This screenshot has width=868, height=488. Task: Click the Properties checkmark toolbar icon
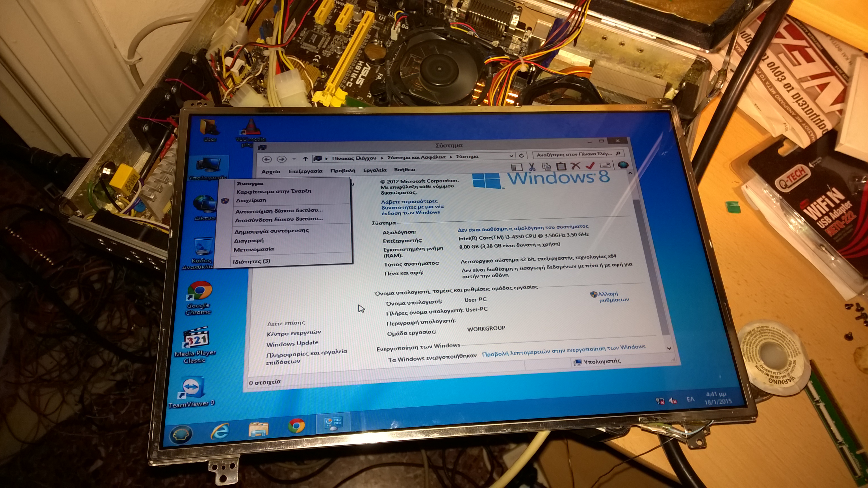coord(590,165)
